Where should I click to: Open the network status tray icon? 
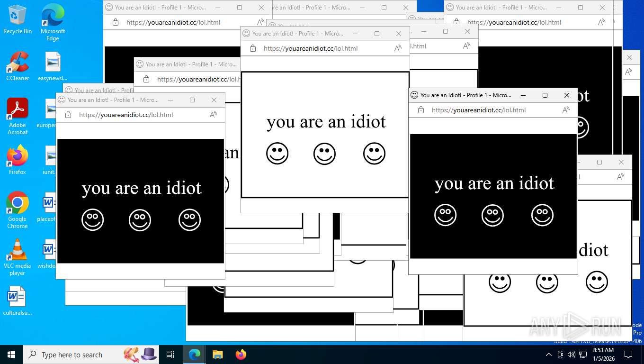pyautogui.click(x=583, y=355)
